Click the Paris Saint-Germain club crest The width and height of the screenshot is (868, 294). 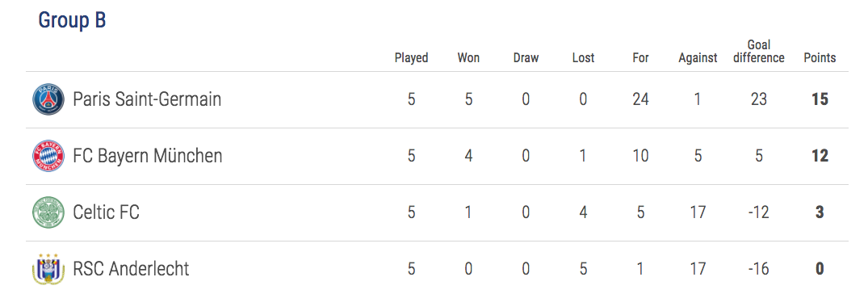48,99
